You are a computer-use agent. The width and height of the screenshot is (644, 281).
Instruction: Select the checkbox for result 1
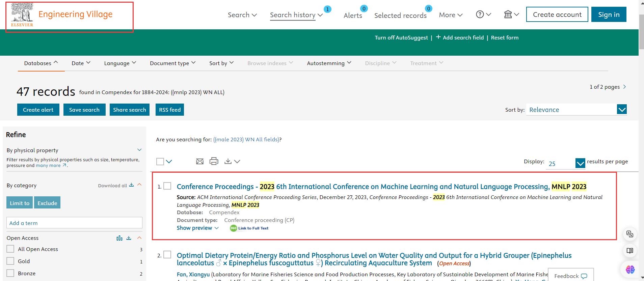click(167, 186)
